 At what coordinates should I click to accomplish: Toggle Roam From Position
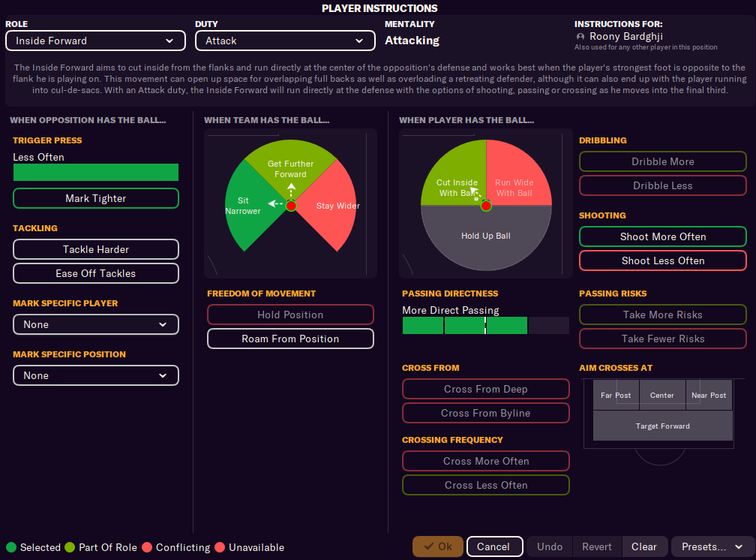290,339
